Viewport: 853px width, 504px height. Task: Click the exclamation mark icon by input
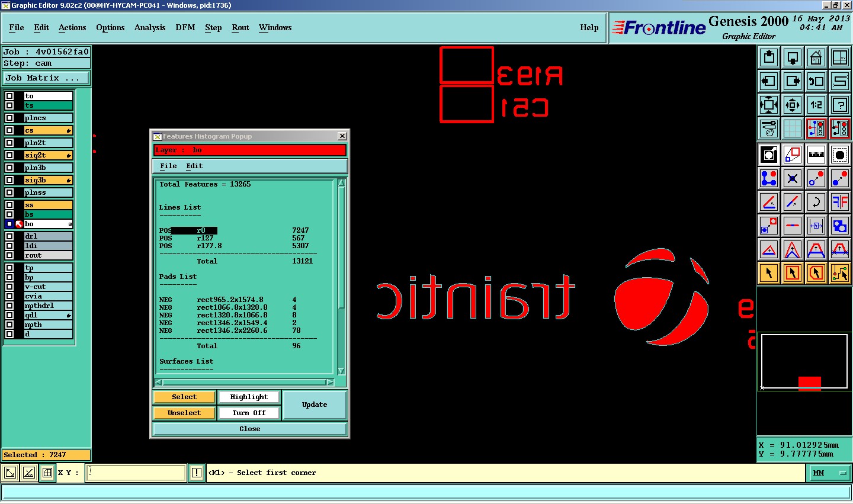point(197,473)
